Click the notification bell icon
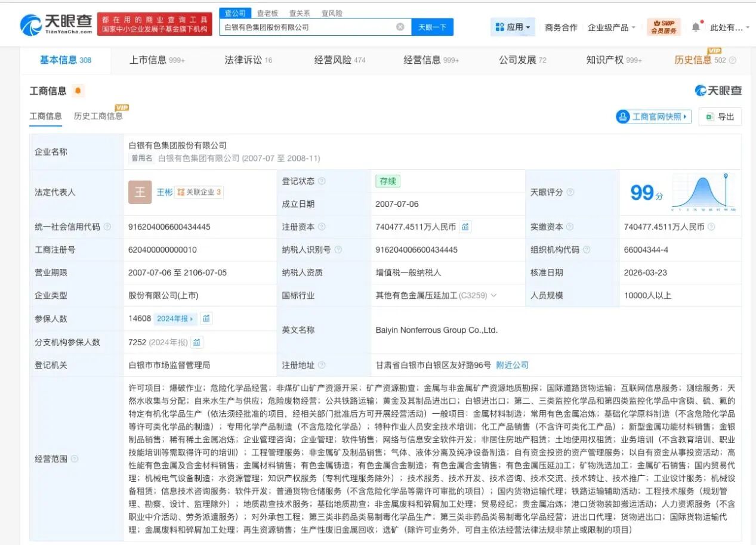Viewport: 756px width, 545px height. point(696,27)
